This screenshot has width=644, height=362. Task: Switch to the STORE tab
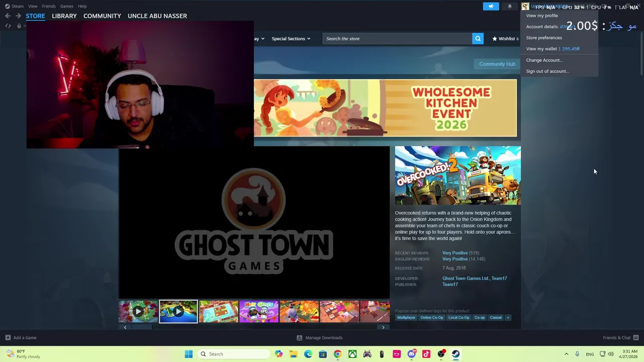(35, 16)
